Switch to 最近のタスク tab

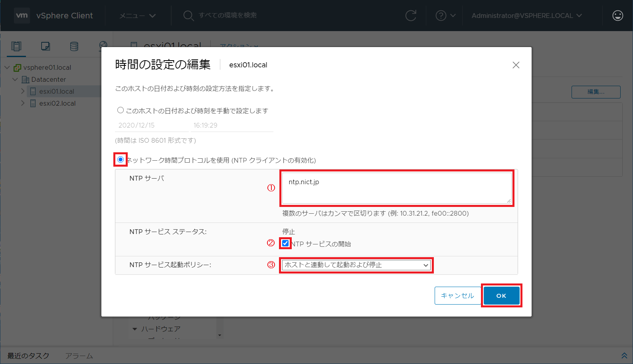pos(28,356)
